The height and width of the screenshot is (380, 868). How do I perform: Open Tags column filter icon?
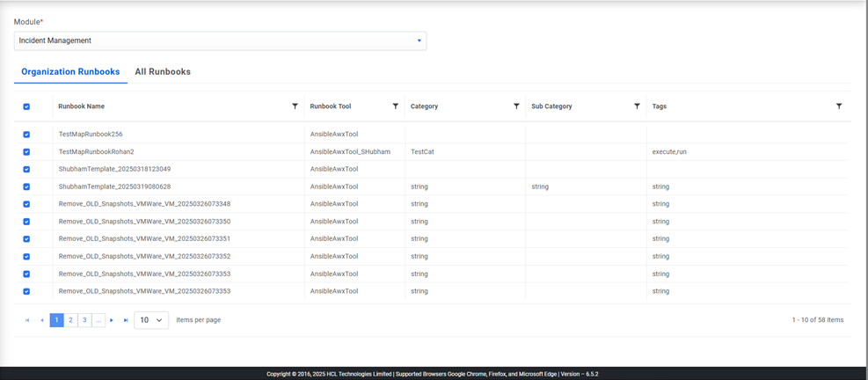click(839, 106)
